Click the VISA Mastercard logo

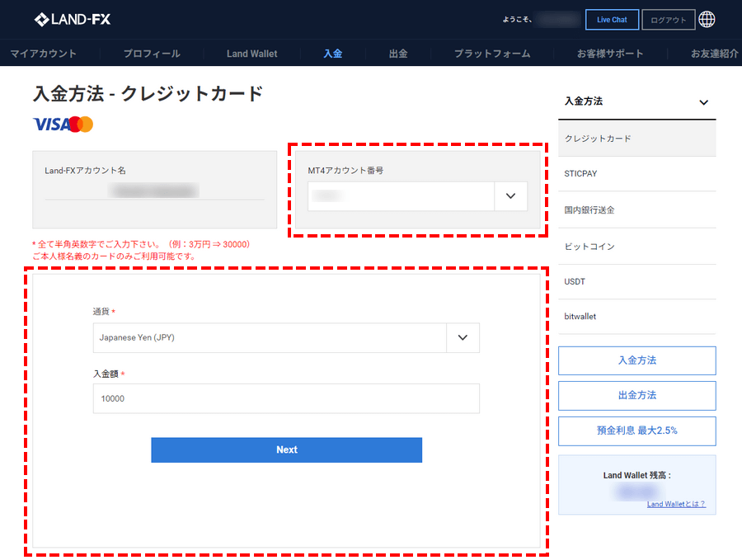click(x=63, y=125)
